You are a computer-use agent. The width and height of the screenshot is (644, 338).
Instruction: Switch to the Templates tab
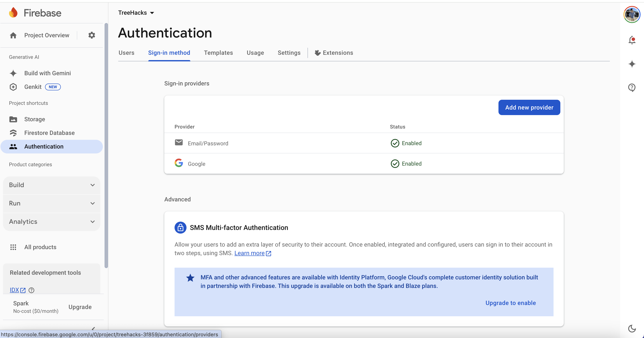coord(218,53)
